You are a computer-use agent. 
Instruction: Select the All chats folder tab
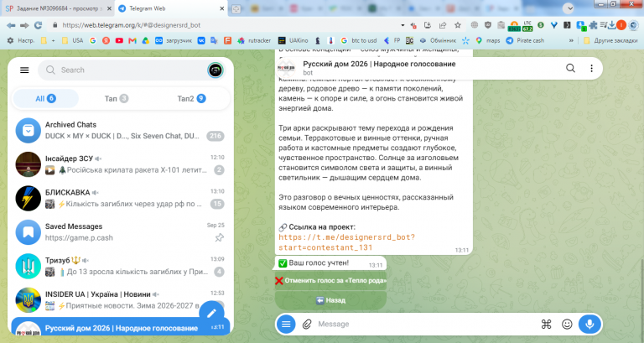point(45,99)
